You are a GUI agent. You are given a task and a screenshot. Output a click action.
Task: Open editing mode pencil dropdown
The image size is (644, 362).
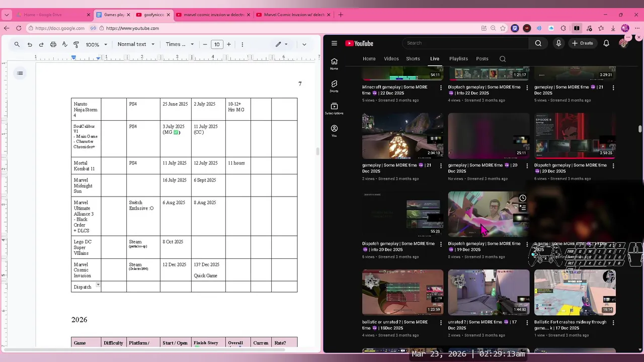tap(281, 44)
